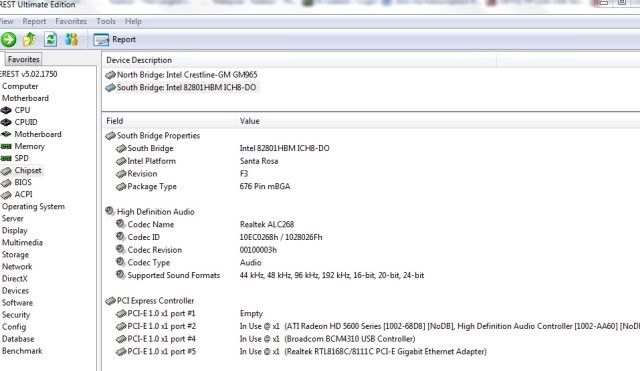The width and height of the screenshot is (640, 371).
Task: Switch to the Favorites tab
Action: (x=24, y=59)
